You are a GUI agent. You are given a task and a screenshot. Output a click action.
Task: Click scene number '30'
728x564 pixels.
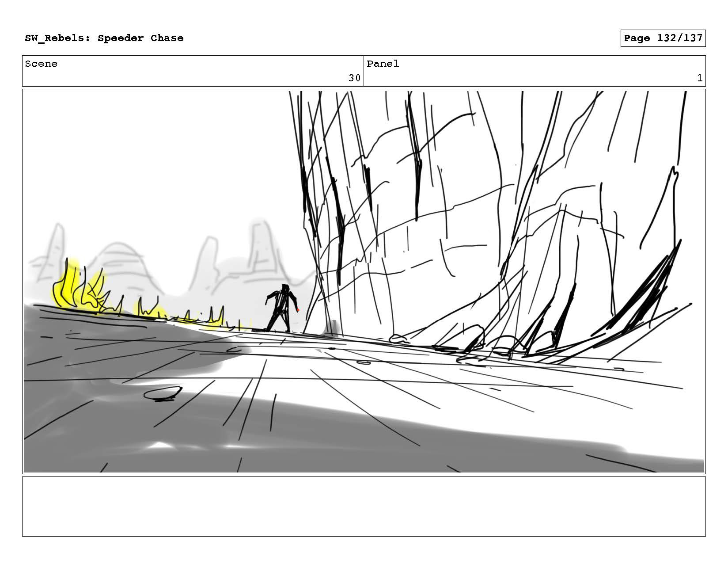(354, 78)
